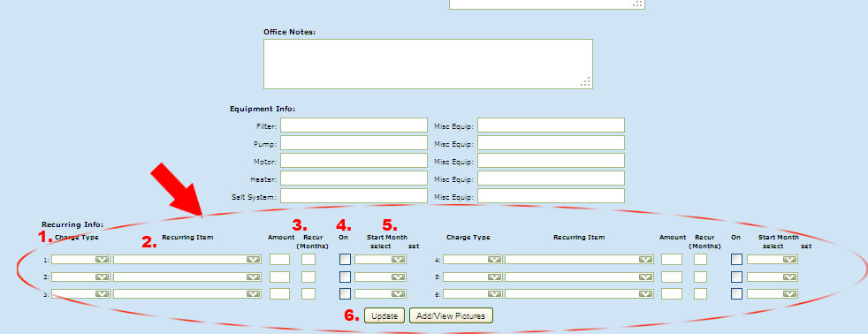Viewport: 868px width, 334px height.
Task: Click the Pump equipment field
Action: [x=354, y=142]
